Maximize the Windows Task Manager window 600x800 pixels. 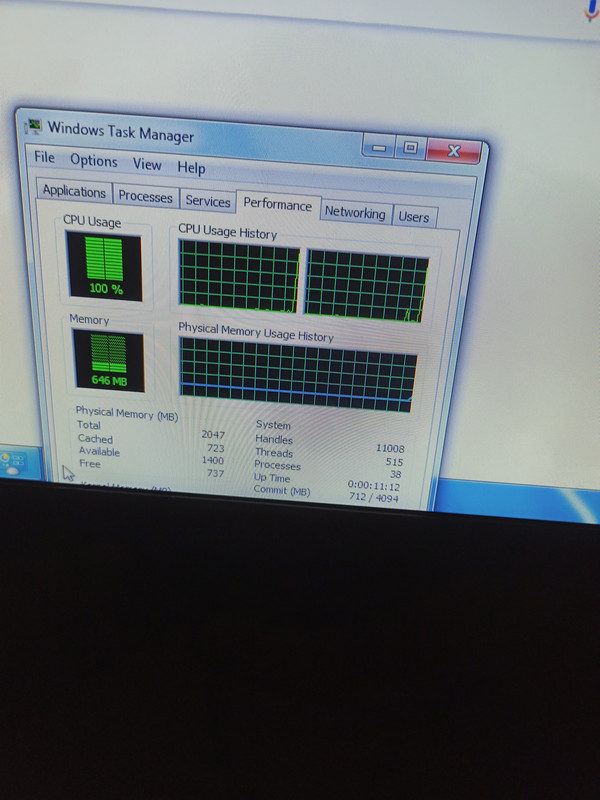coord(410,148)
